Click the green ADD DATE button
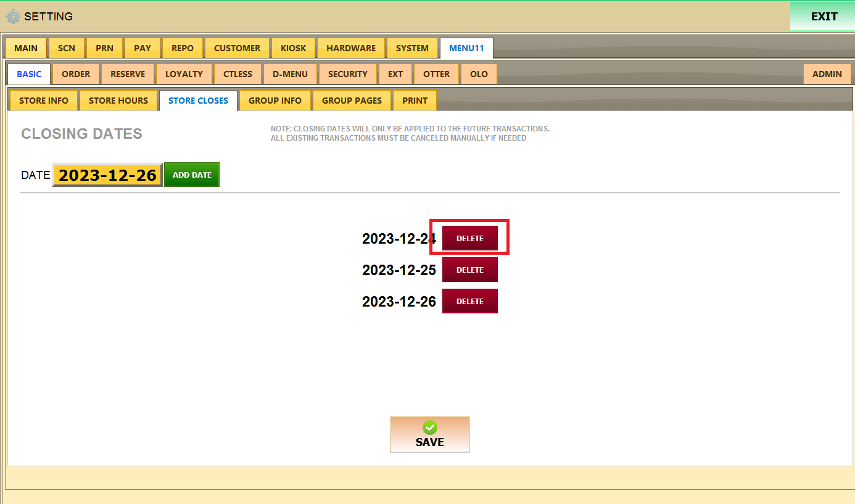 point(192,175)
